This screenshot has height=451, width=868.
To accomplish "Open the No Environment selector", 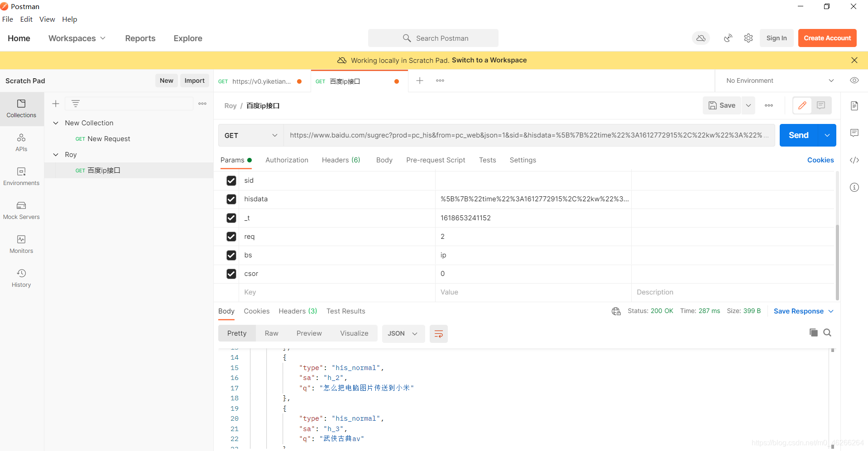I will 780,81.
